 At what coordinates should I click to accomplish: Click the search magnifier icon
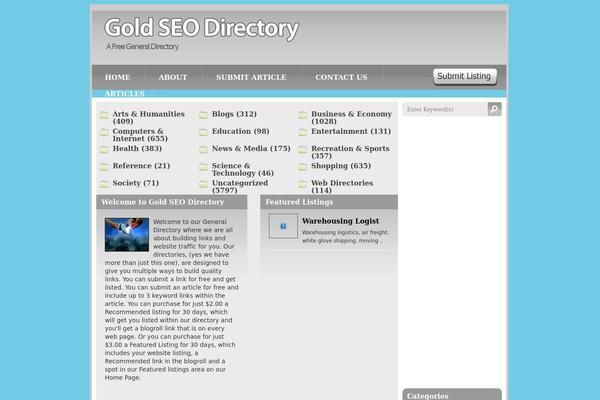[x=494, y=109]
